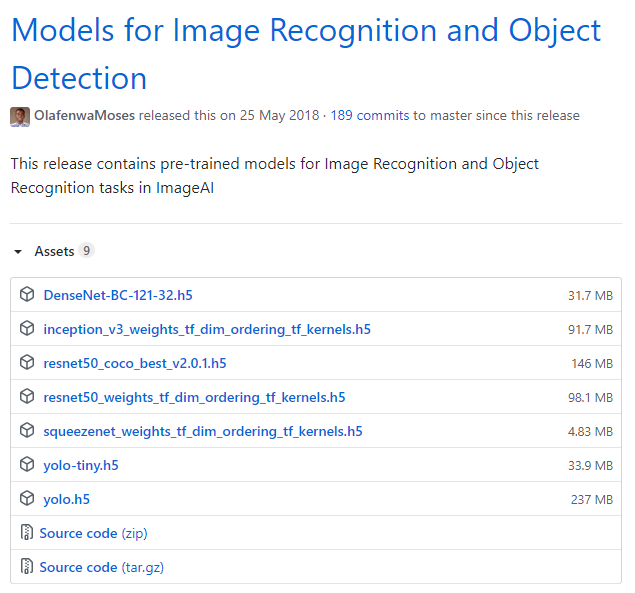
Task: Click the release description mentioning ImageAI
Action: pos(275,176)
